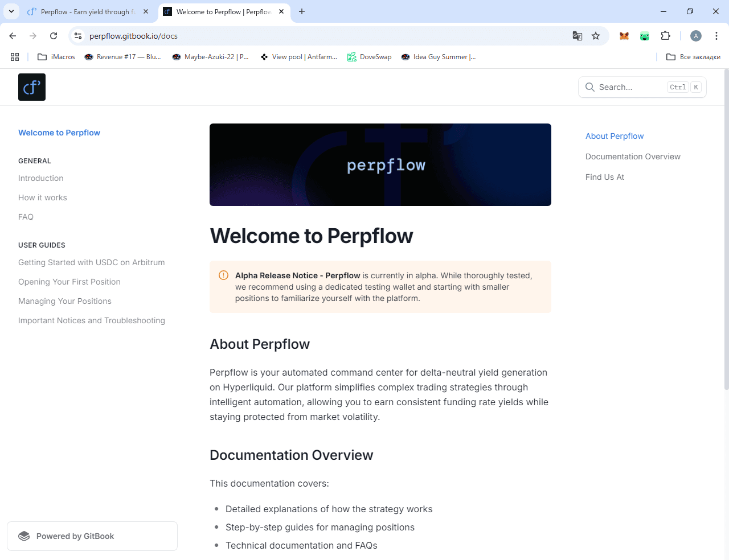Open the Revenue #17 bookmark
This screenshot has height=560, width=729.
pyautogui.click(x=122, y=57)
